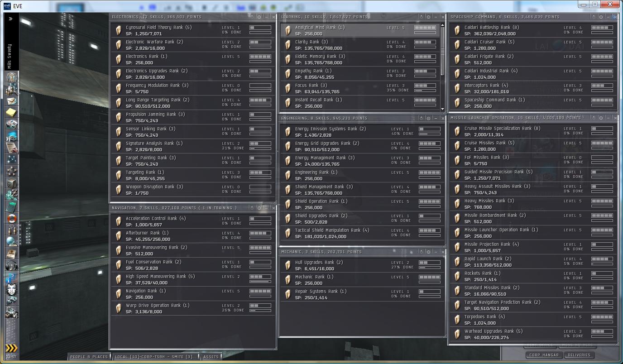The width and height of the screenshot is (623, 364).
Task: Click the Caldari Battleship skill book icon
Action: 457,30
